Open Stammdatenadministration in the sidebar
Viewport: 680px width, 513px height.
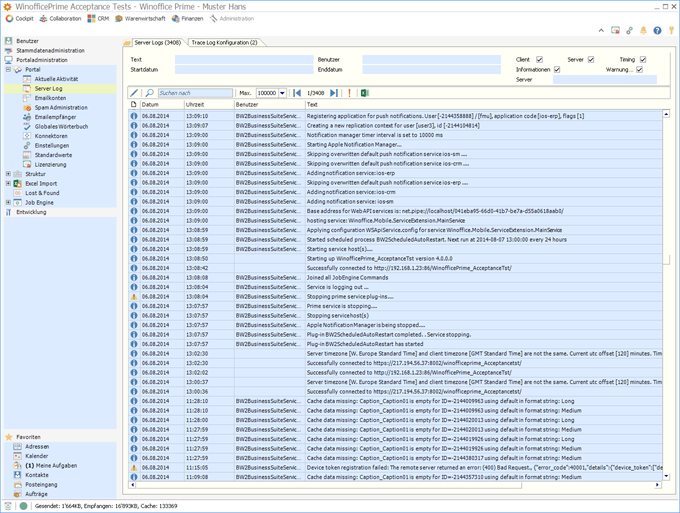[x=50, y=50]
